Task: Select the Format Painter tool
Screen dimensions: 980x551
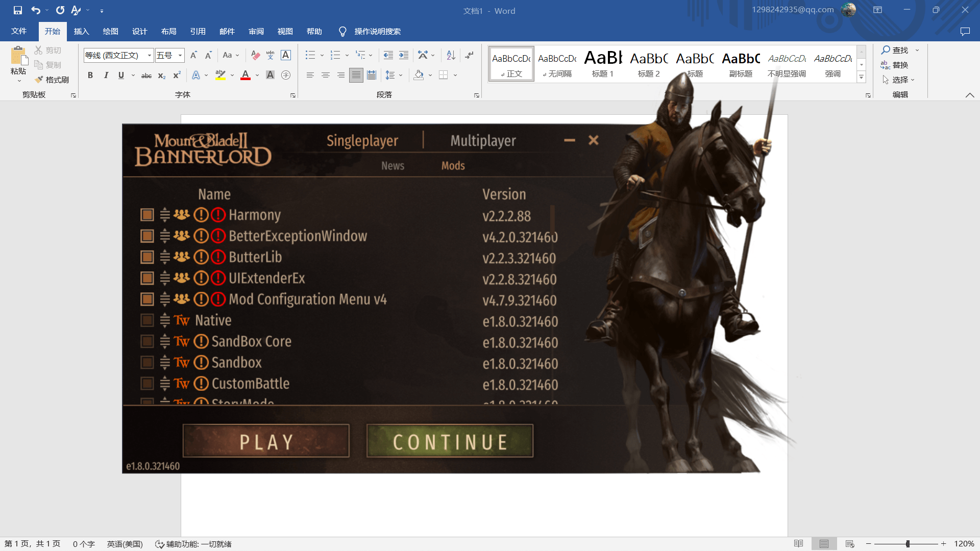Action: (x=52, y=80)
